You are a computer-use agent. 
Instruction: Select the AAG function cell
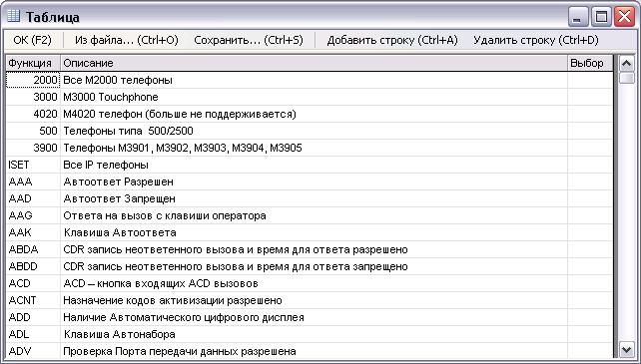[33, 215]
